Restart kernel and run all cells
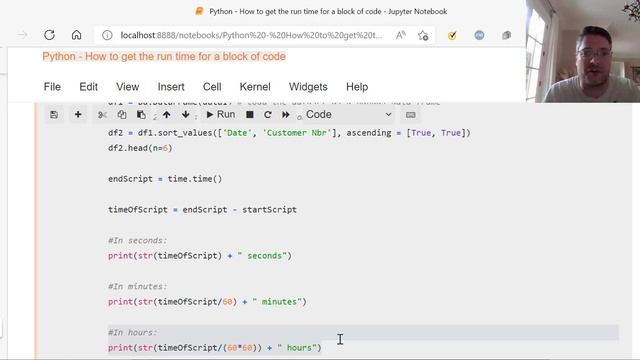This screenshot has width=640, height=360. (x=286, y=115)
